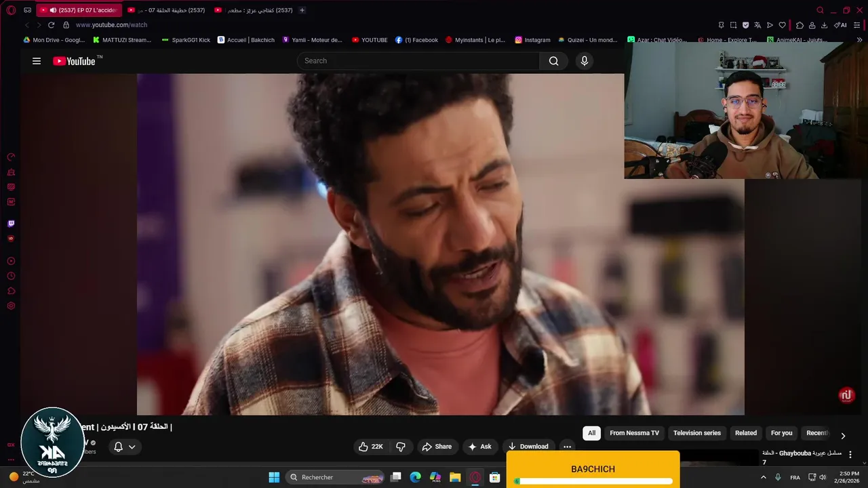The image size is (868, 488).
Task: Go back to the previous page
Action: [x=27, y=25]
